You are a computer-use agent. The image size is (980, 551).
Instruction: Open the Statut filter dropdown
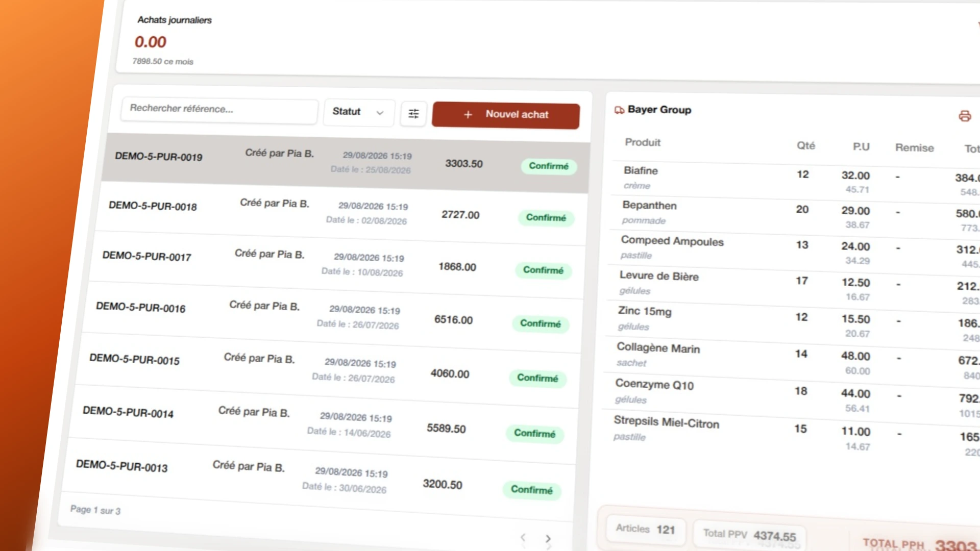(x=358, y=112)
